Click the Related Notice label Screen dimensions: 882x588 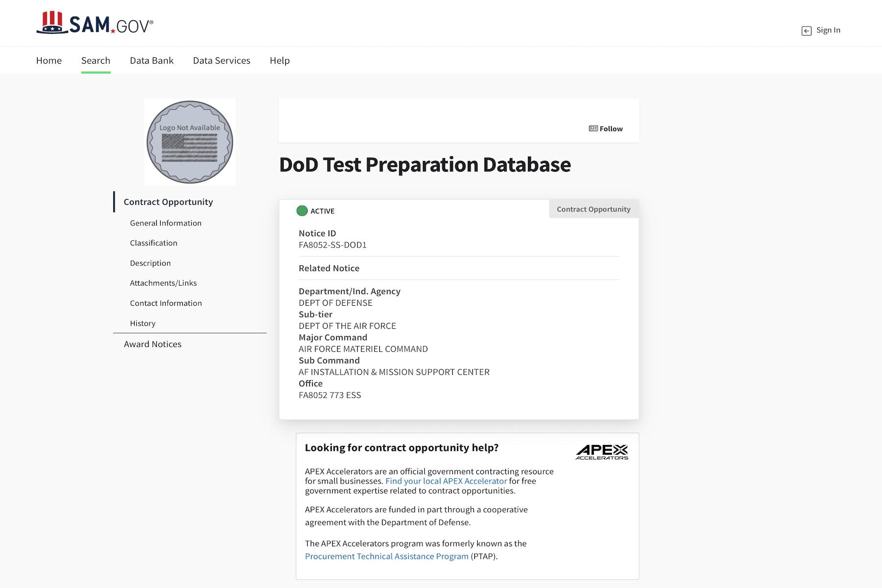[329, 268]
